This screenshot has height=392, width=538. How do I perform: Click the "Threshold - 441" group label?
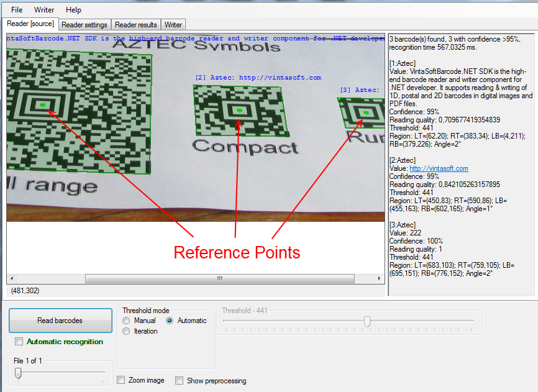point(245,311)
